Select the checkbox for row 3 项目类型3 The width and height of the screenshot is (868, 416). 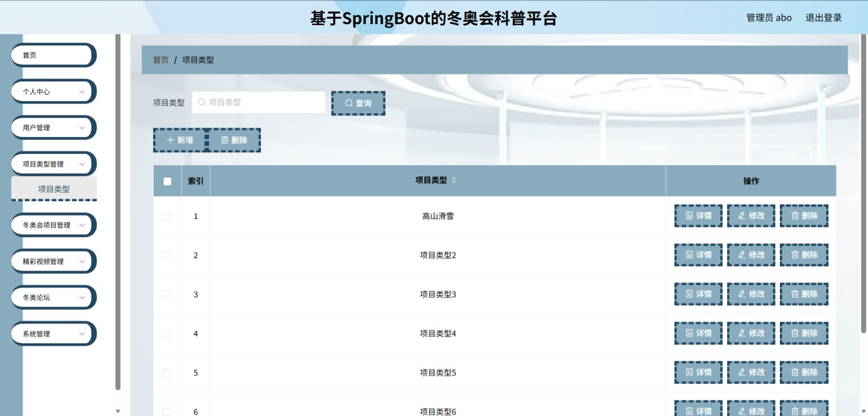tap(166, 295)
